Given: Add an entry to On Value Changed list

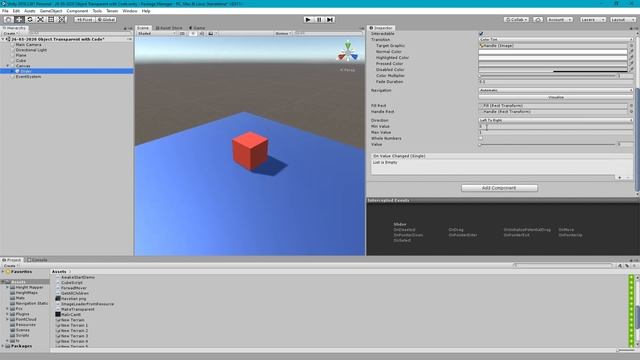Looking at the screenshot, I should click(620, 178).
